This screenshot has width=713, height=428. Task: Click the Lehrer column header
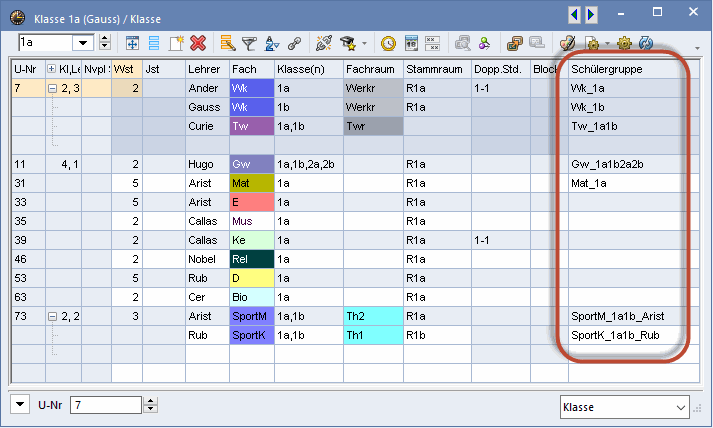(206, 69)
